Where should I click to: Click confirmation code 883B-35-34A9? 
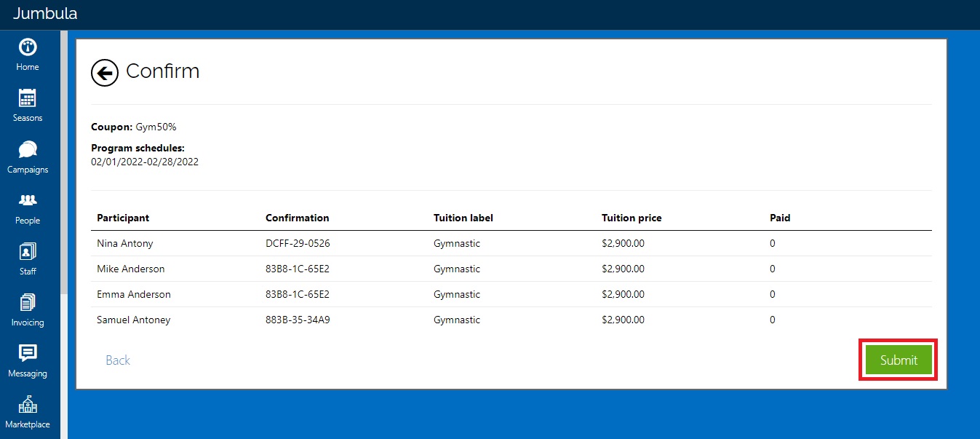[x=298, y=320]
